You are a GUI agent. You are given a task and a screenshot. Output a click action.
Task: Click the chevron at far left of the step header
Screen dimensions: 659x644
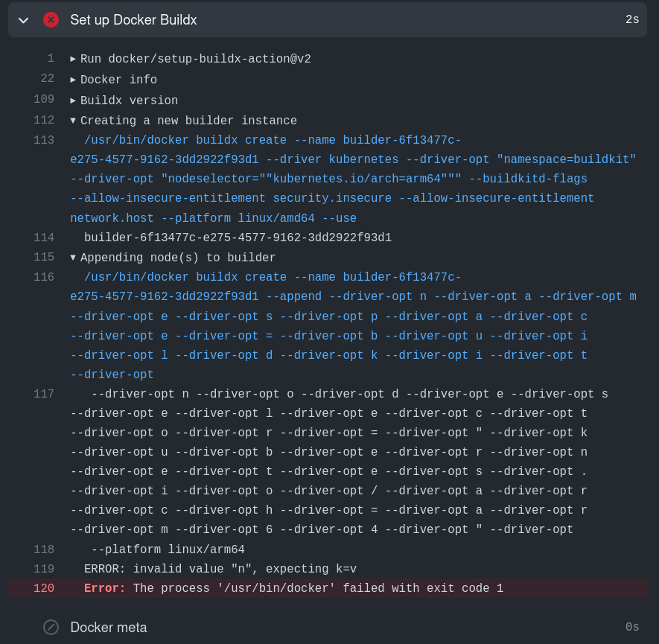pos(23,20)
